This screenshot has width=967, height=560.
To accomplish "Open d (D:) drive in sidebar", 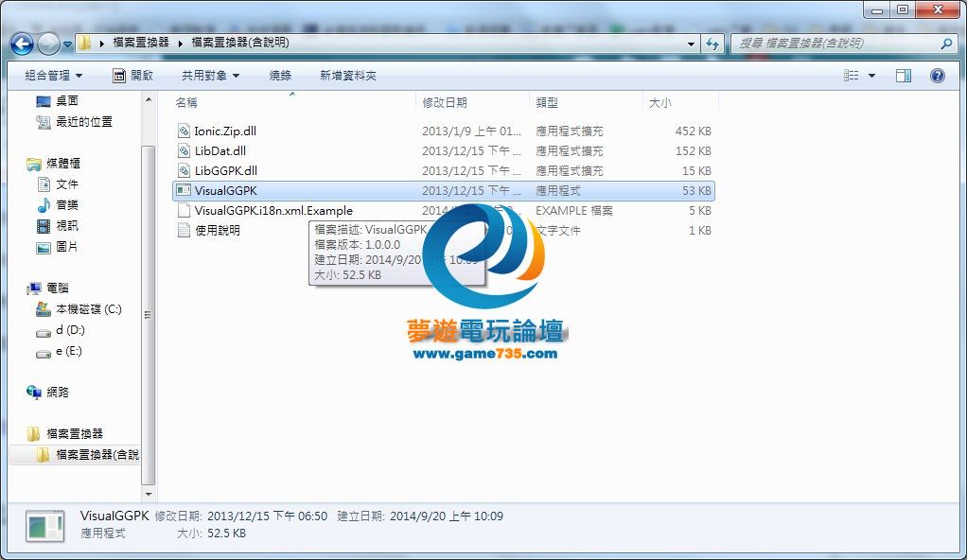I will tap(70, 330).
